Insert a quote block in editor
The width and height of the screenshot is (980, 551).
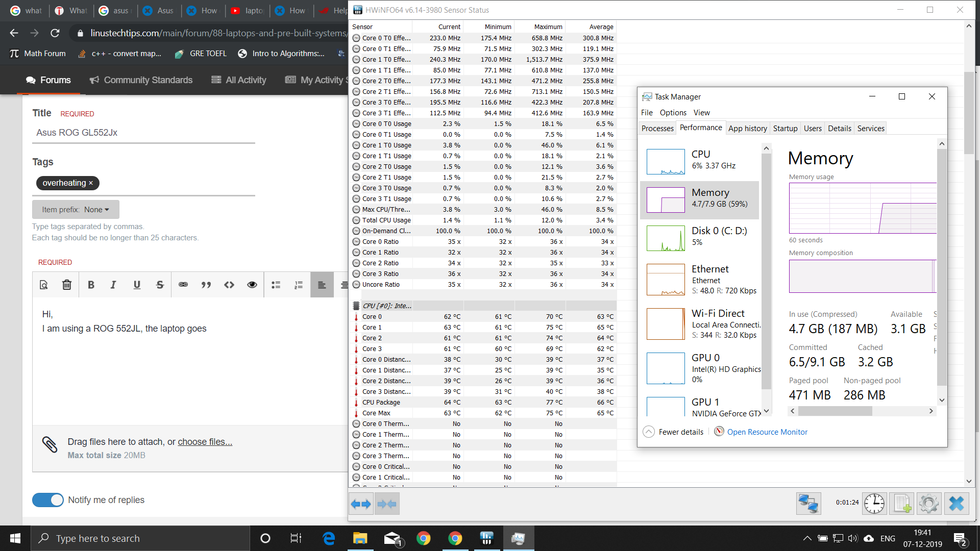tap(206, 285)
